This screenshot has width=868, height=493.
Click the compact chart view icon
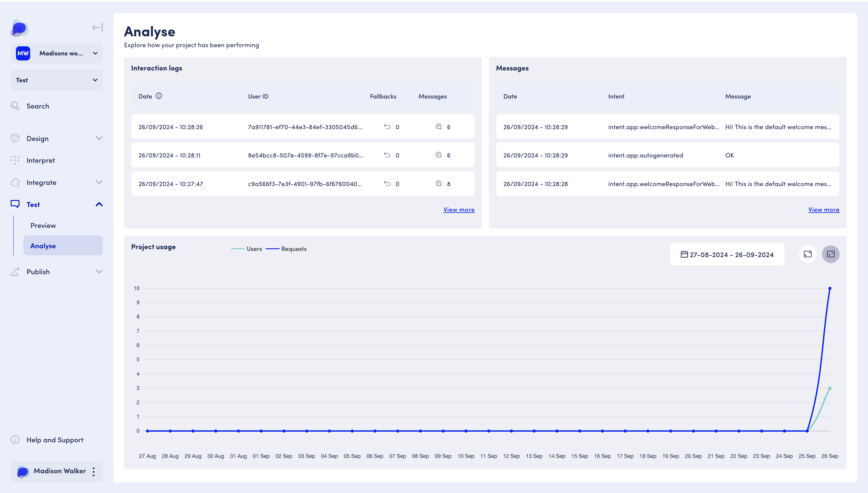[831, 254]
